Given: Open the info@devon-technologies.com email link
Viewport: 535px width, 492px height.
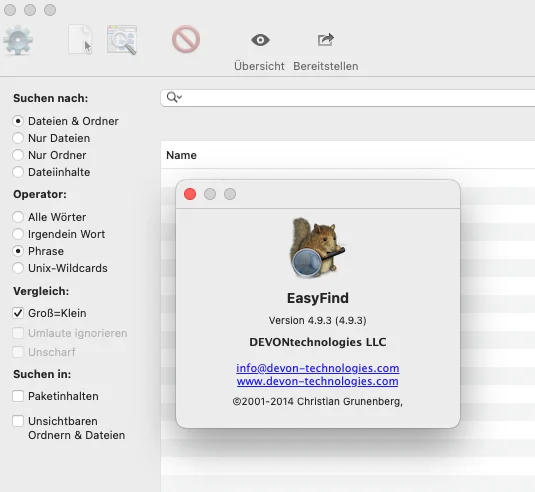Looking at the screenshot, I should (x=318, y=368).
